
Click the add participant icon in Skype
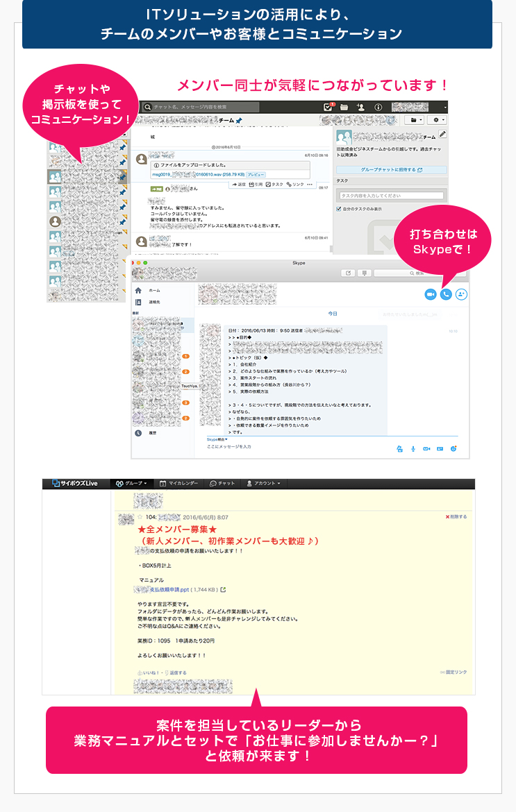click(462, 294)
